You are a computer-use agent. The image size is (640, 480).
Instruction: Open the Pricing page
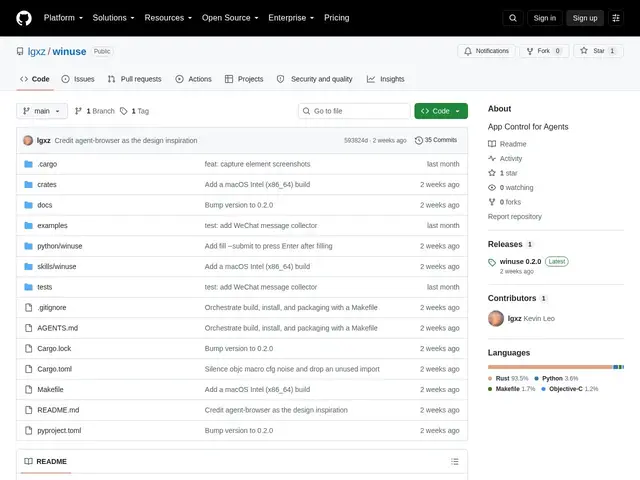click(x=337, y=18)
